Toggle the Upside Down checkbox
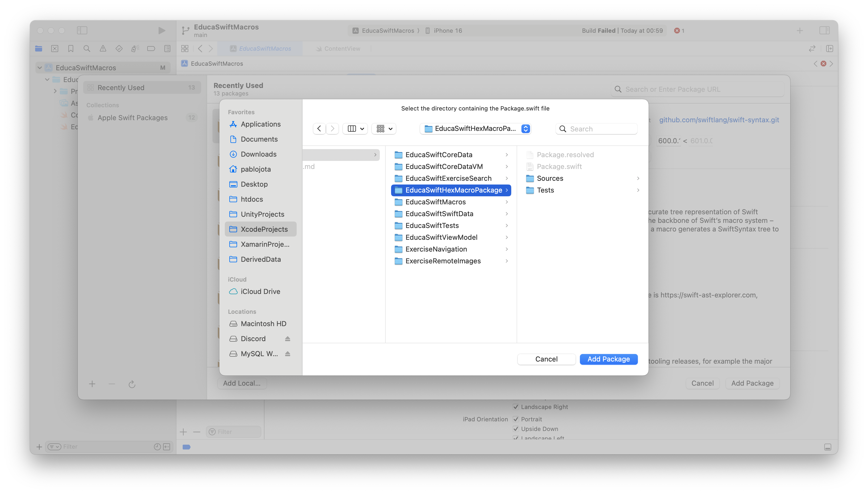The height and width of the screenshot is (494, 868). (x=516, y=429)
